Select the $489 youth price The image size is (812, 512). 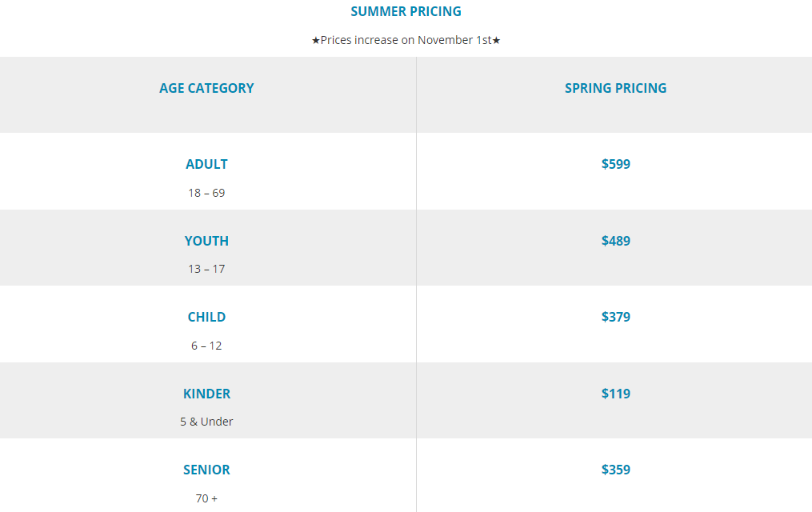pyautogui.click(x=615, y=241)
